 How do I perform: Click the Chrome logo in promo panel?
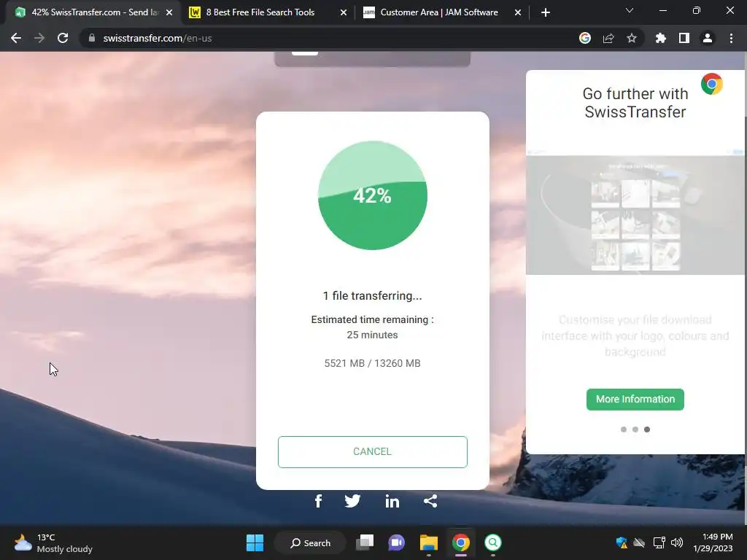point(712,85)
